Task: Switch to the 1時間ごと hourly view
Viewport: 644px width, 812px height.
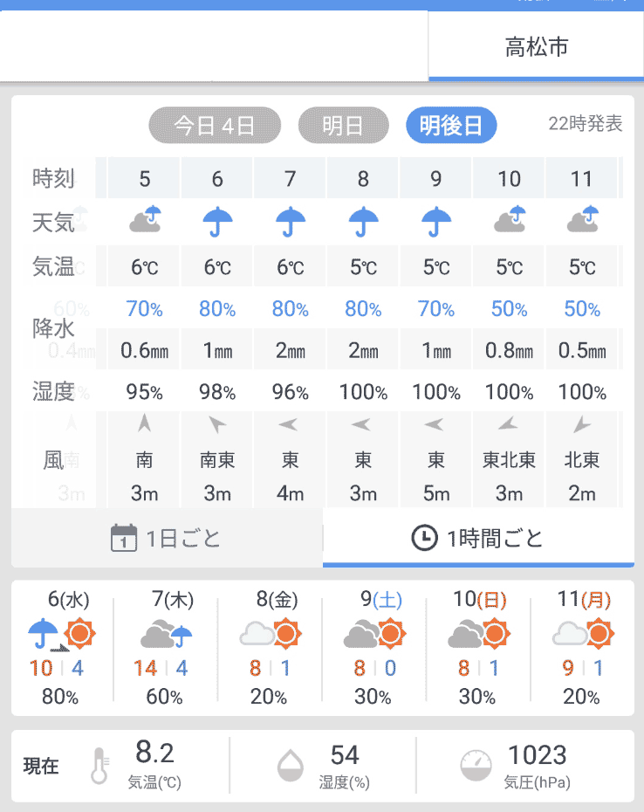Action: pos(478,538)
